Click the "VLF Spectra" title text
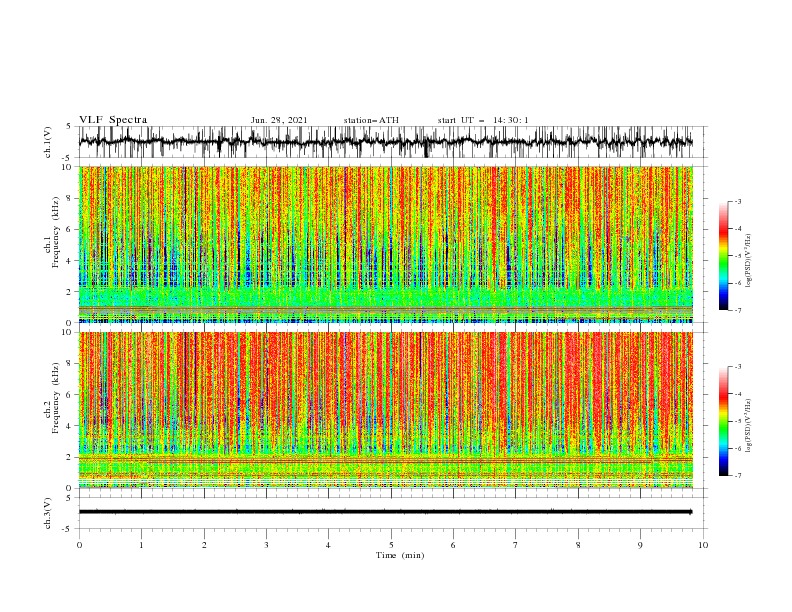This screenshot has width=792, height=612. click(113, 120)
